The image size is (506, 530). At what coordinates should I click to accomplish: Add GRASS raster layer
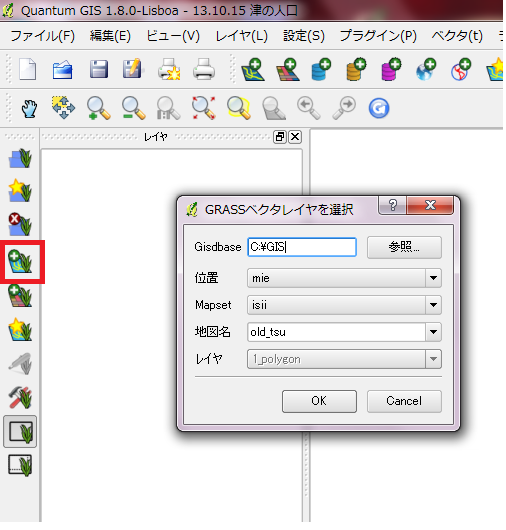[20, 296]
